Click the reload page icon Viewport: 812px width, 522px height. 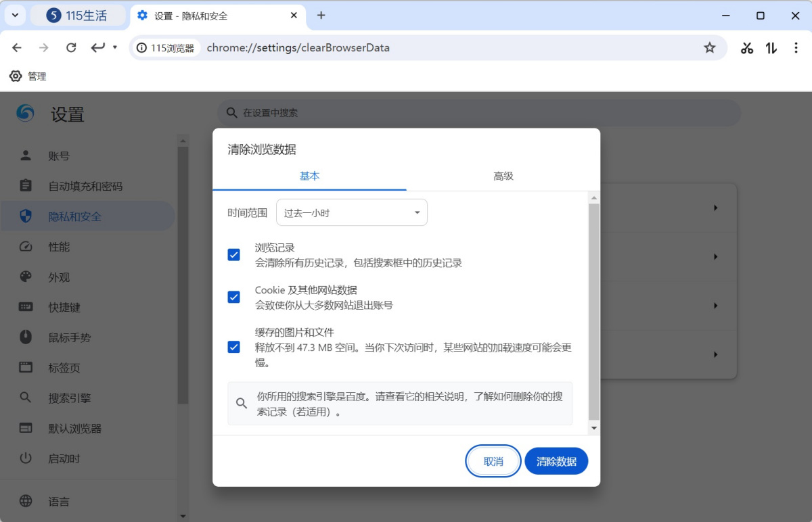[x=71, y=48]
